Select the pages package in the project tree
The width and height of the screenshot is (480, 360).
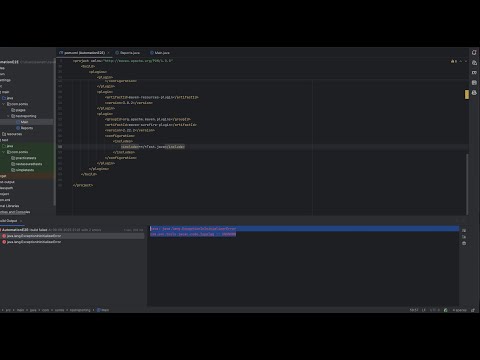(18, 110)
